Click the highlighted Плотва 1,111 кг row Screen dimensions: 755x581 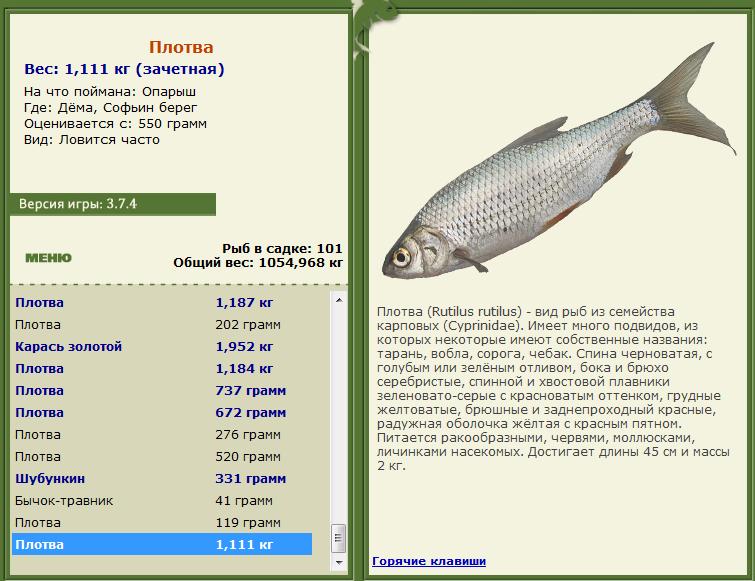(x=162, y=544)
